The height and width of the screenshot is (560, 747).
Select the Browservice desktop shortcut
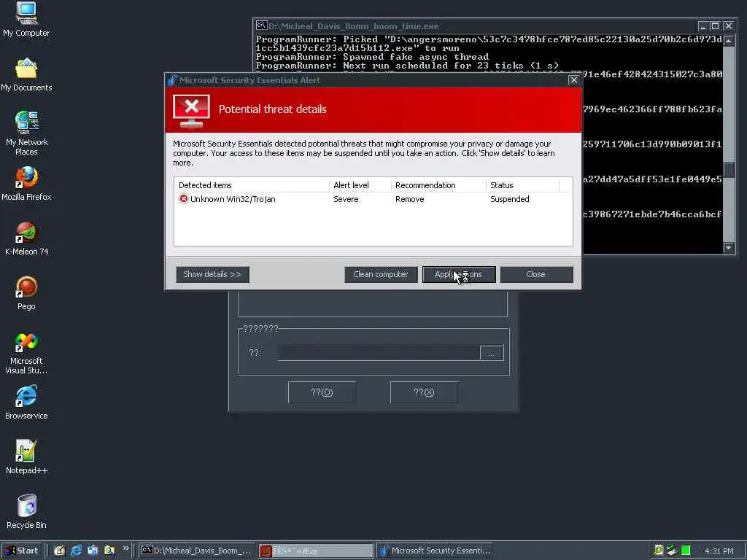(x=26, y=402)
